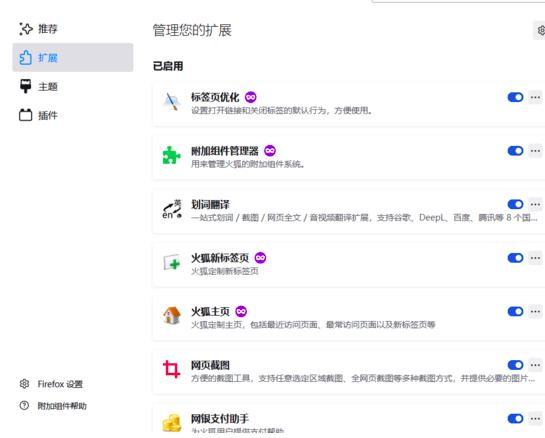545x438 pixels.
Task: Turn off the 火狐新标签页 extension toggle
Action: 515,258
